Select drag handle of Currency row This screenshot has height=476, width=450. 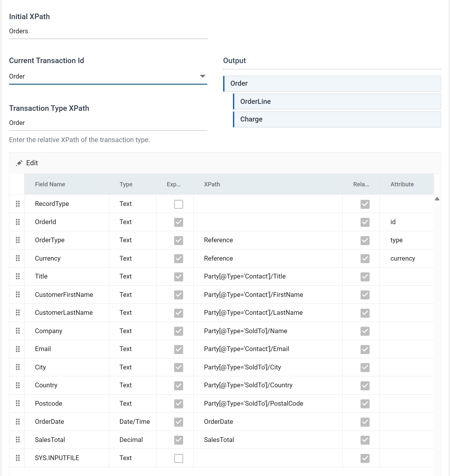point(18,258)
